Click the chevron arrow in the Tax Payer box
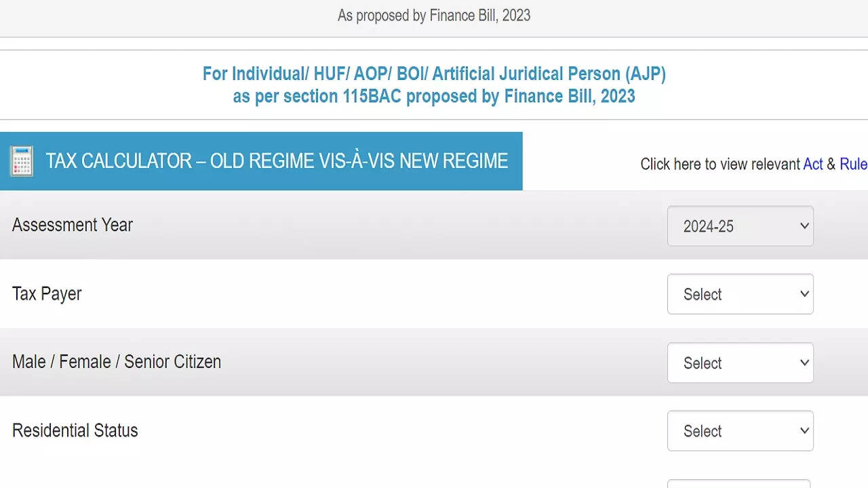 point(804,294)
